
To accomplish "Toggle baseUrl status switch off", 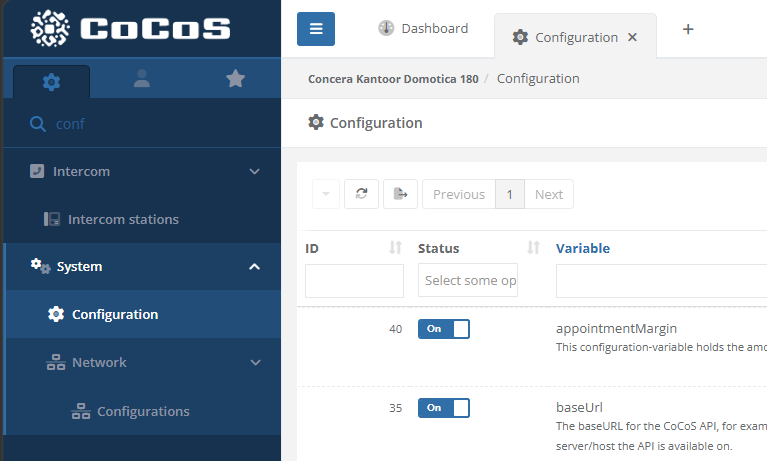I will pyautogui.click(x=443, y=408).
